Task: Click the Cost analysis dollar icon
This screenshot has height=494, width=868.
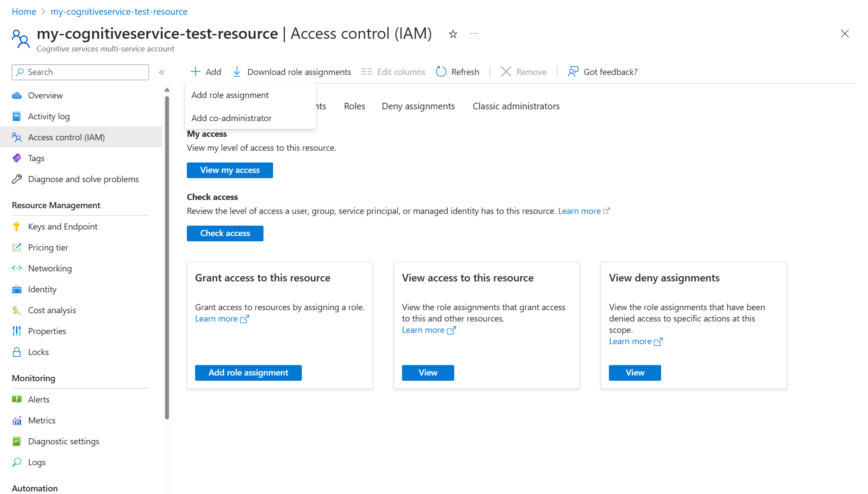Action: (17, 310)
